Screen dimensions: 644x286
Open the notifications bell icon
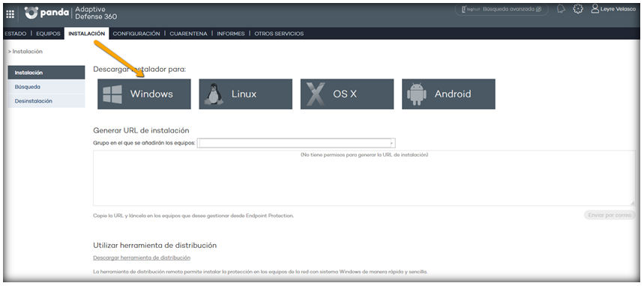[x=561, y=9]
